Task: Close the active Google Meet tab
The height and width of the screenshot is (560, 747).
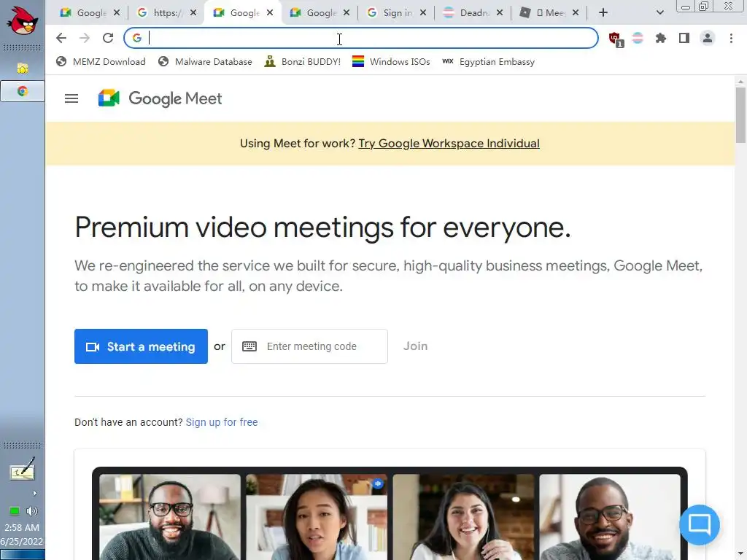Action: (270, 13)
